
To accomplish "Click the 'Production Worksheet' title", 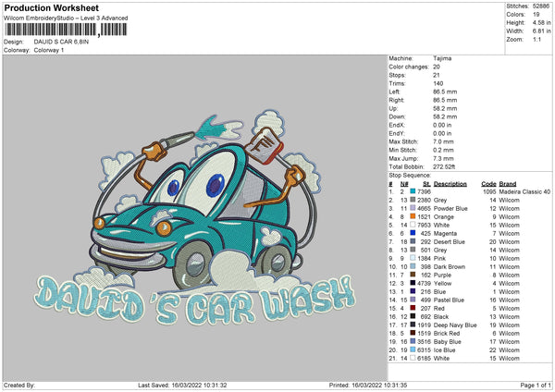I will 51,7.
